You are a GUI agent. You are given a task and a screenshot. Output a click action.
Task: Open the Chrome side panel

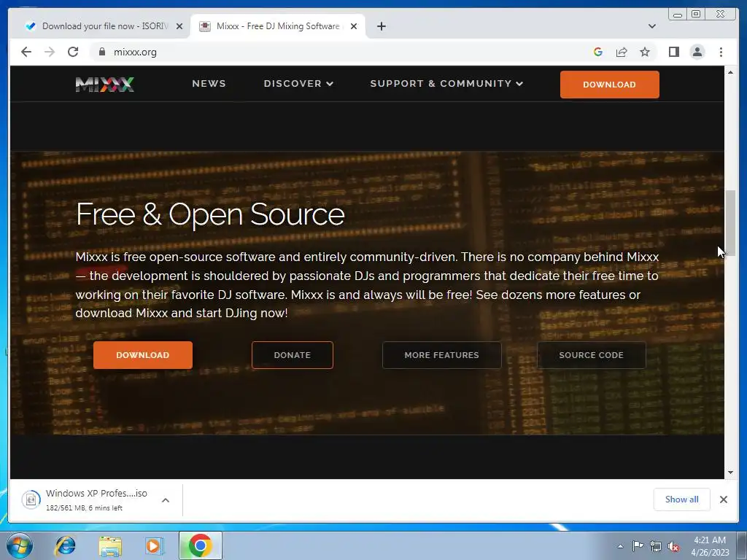673,52
